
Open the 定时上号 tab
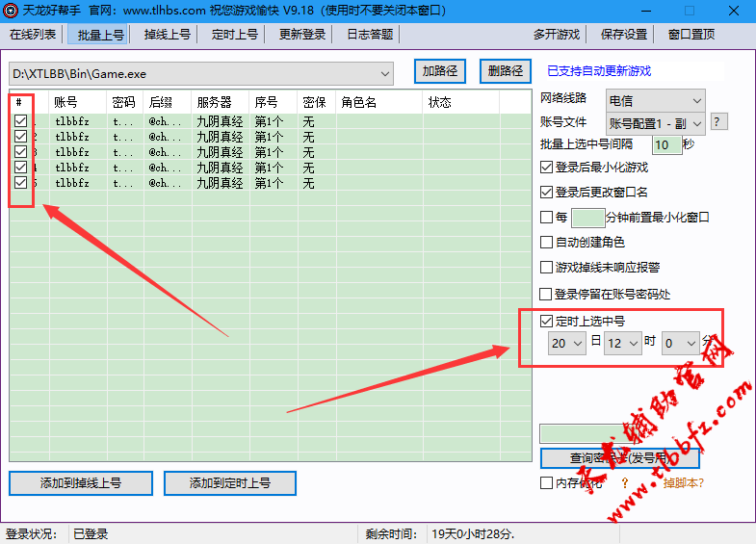235,34
